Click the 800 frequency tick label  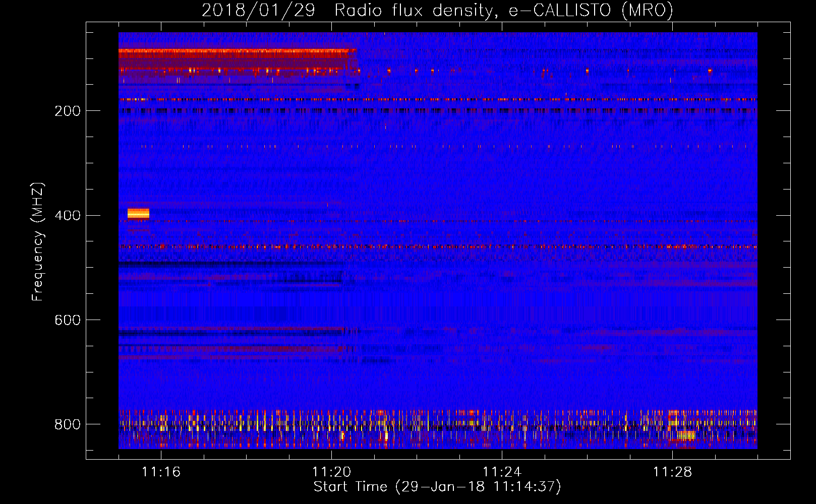(68, 424)
